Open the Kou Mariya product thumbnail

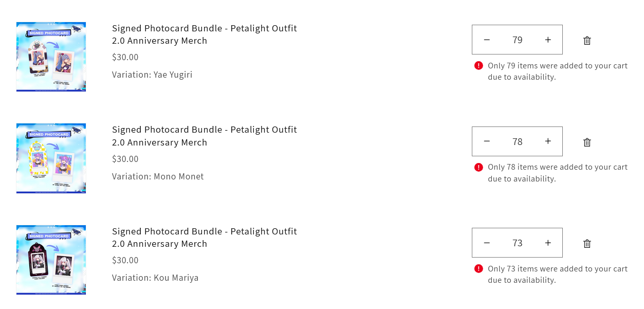(51, 260)
